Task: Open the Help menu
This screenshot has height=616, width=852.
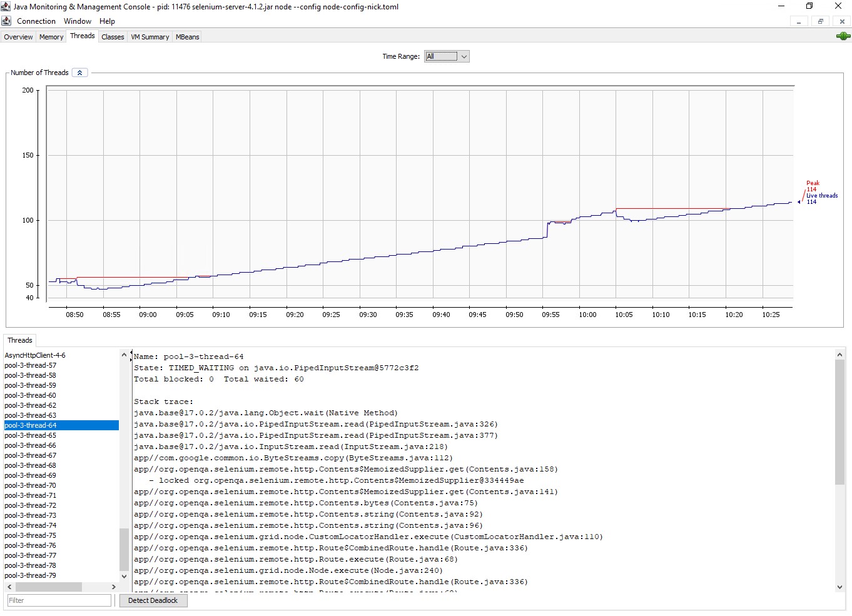Action: (x=107, y=21)
